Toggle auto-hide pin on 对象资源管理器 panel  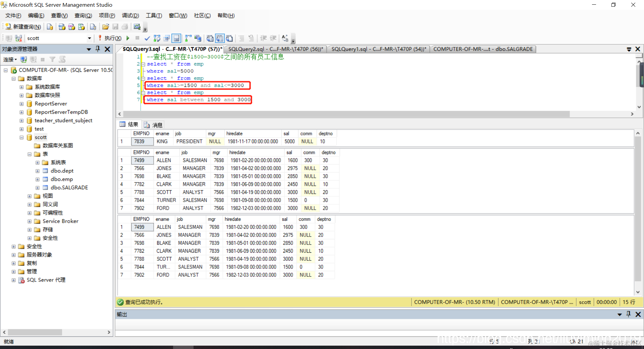point(98,49)
